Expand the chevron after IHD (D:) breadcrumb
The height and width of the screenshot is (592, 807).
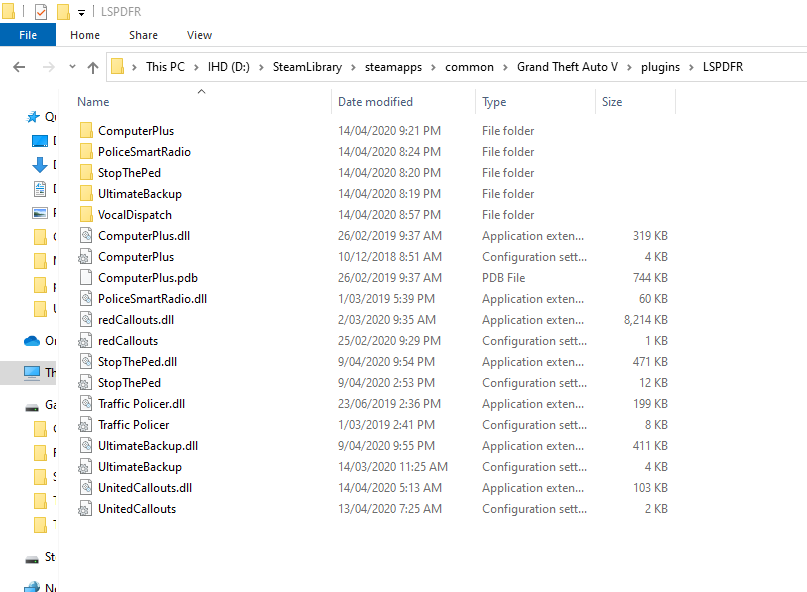click(261, 67)
